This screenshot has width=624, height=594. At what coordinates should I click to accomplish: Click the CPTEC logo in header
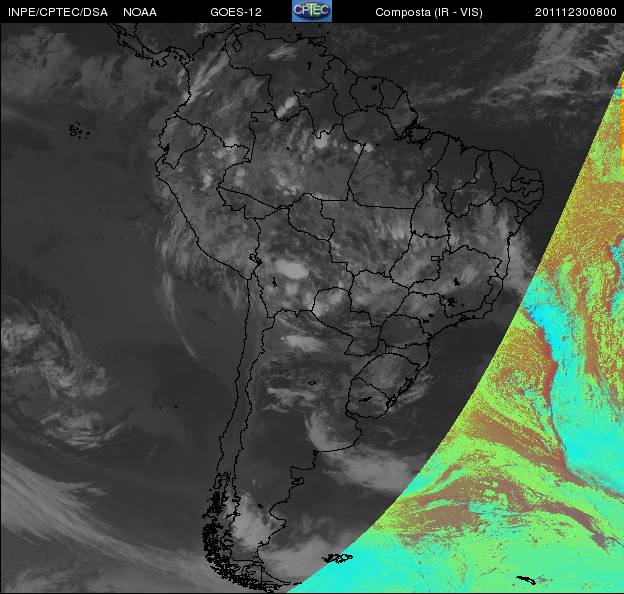(312, 11)
